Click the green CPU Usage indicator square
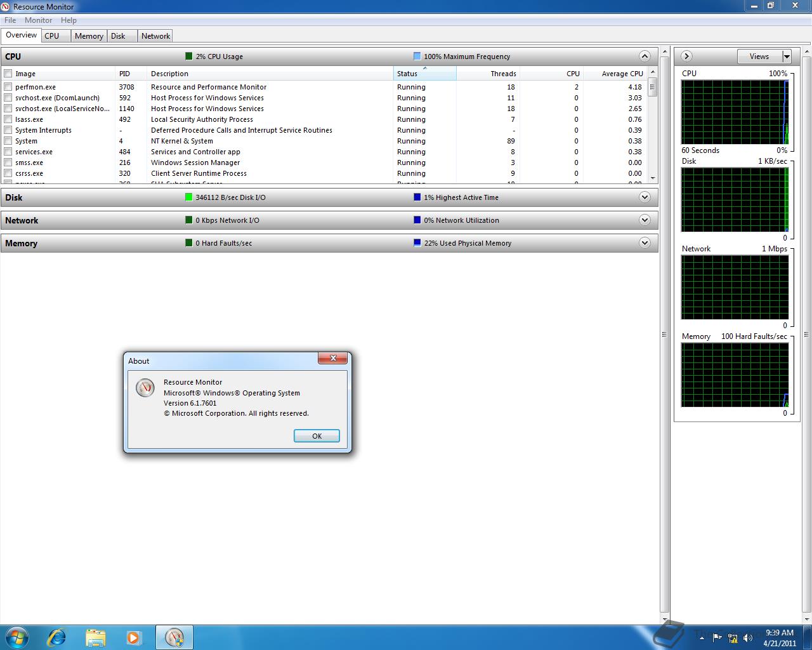The width and height of the screenshot is (812, 650). pos(188,56)
